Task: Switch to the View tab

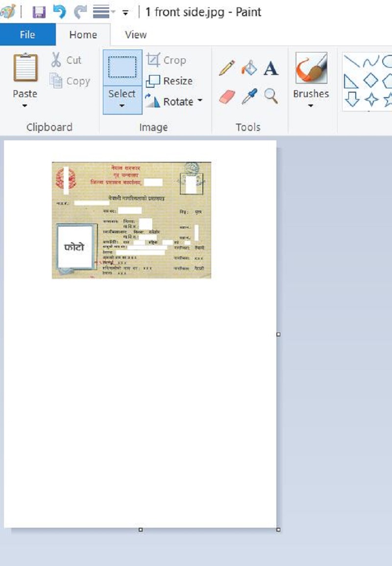Action: pos(136,35)
